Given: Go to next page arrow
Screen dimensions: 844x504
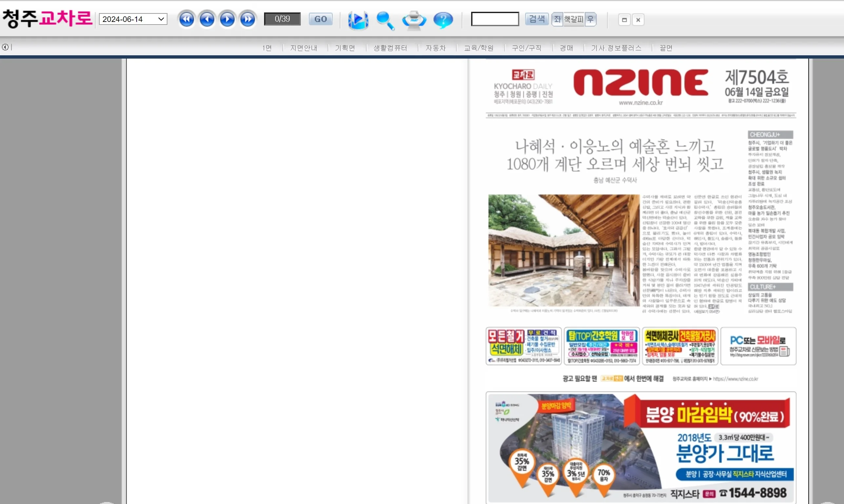Looking at the screenshot, I should (227, 19).
